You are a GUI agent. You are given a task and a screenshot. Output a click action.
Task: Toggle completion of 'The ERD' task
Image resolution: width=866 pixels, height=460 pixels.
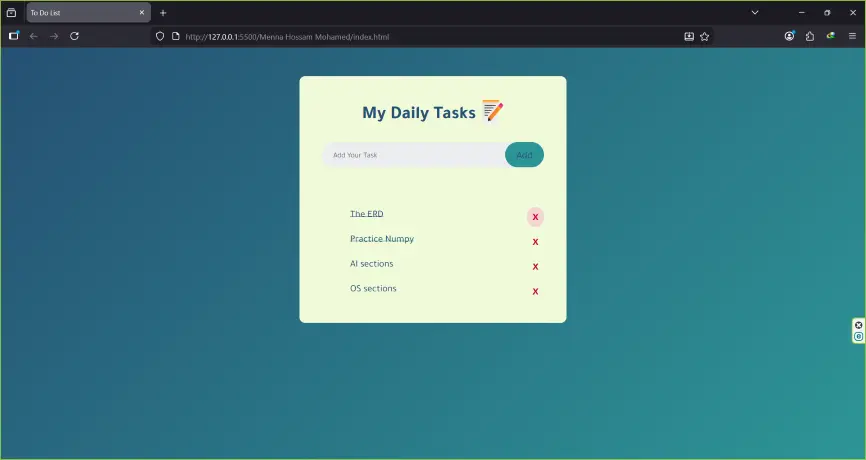(366, 214)
